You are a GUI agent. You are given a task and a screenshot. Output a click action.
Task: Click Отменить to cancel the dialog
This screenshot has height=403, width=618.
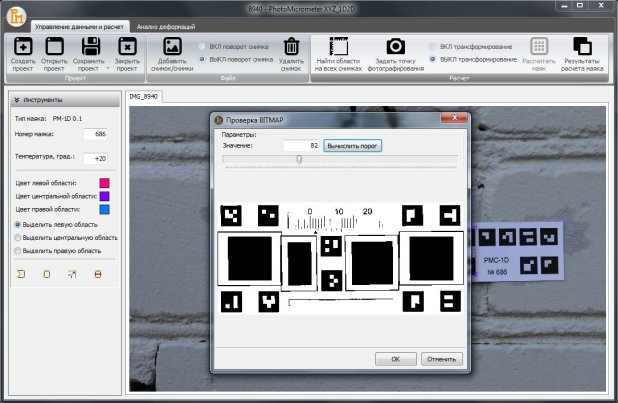coord(441,359)
